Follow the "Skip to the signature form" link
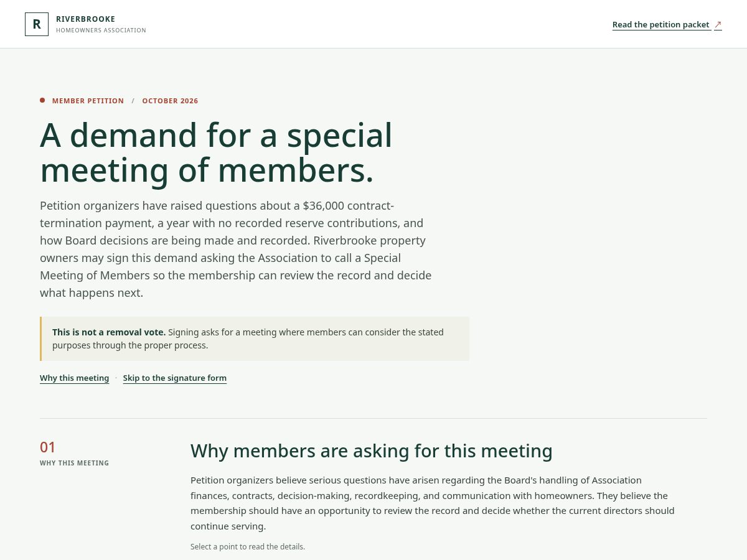This screenshot has height=560, width=747. coord(175,378)
